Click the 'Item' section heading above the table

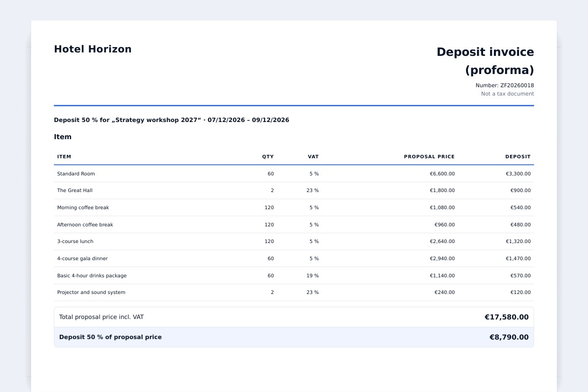tap(63, 137)
